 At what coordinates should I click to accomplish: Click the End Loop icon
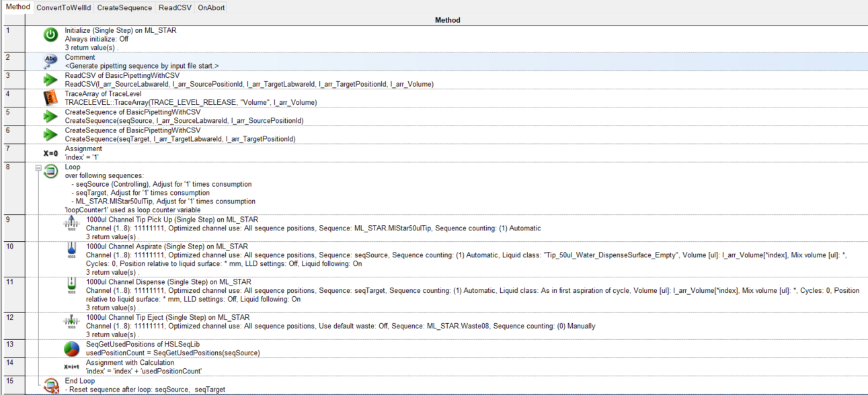coord(51,385)
